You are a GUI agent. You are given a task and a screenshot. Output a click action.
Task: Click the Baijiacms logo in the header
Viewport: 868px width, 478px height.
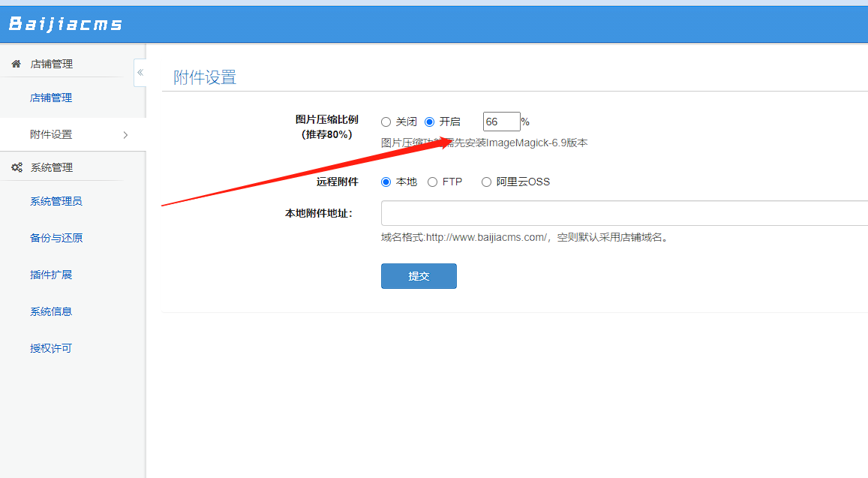[x=64, y=23]
